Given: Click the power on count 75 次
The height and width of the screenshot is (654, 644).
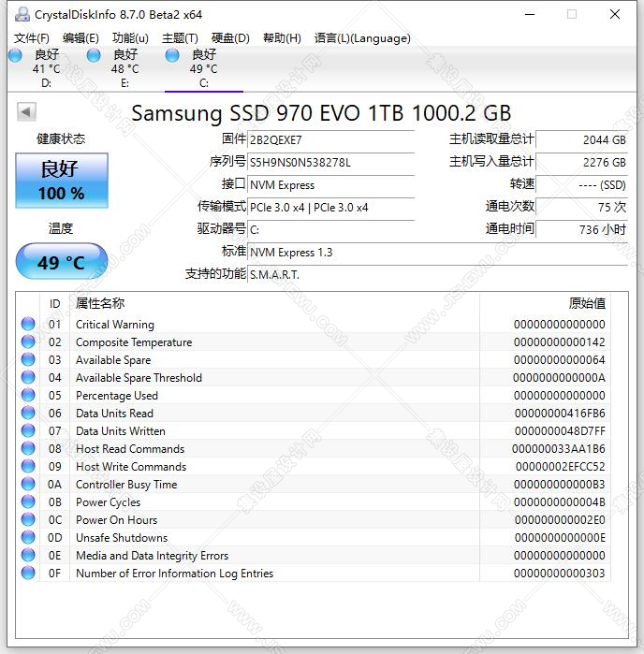Looking at the screenshot, I should click(582, 208).
